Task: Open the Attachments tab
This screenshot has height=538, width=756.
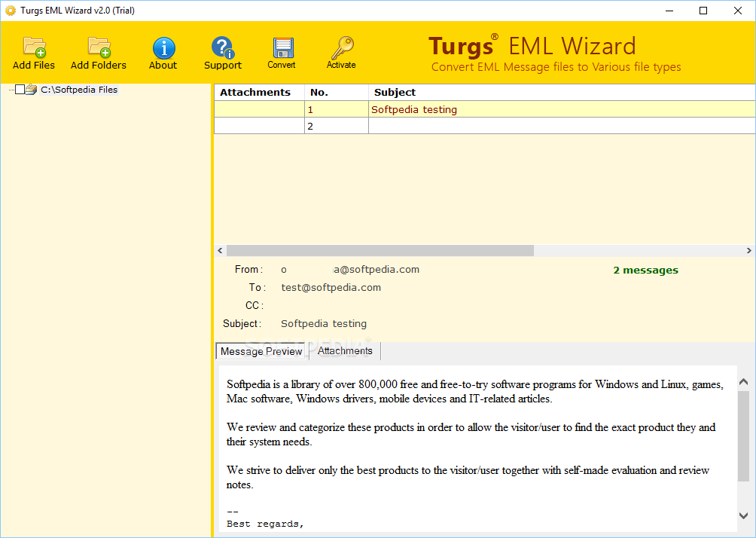Action: 345,351
